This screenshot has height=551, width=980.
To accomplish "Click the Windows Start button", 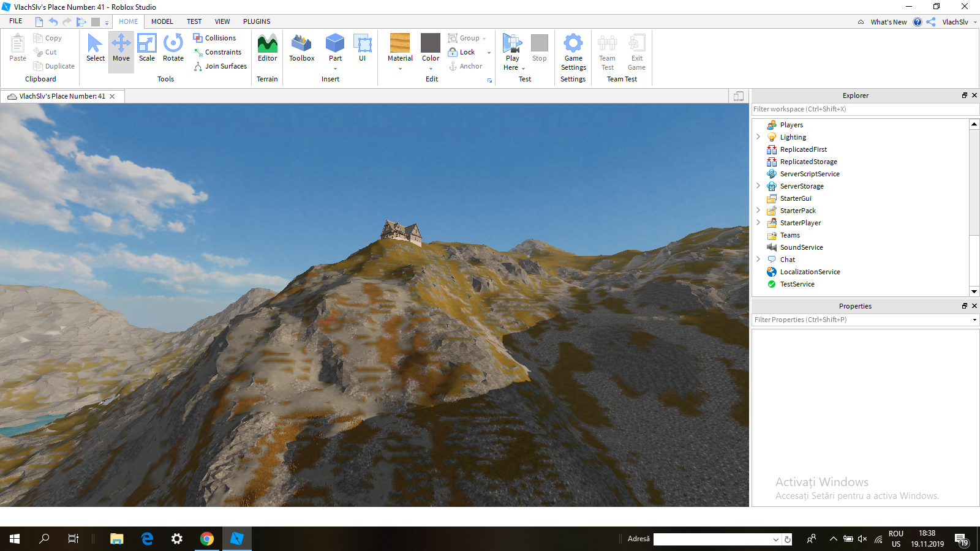I will [x=15, y=539].
